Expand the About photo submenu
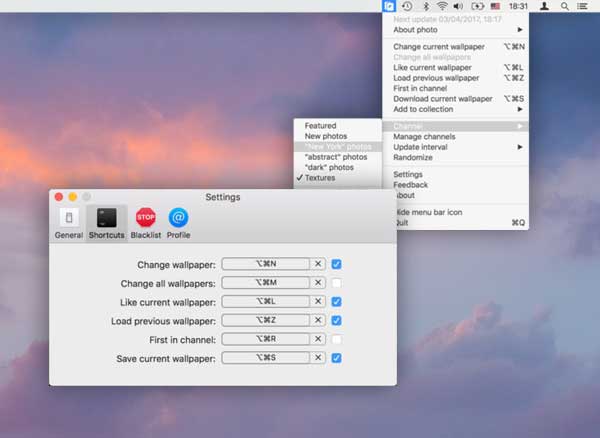 point(457,29)
